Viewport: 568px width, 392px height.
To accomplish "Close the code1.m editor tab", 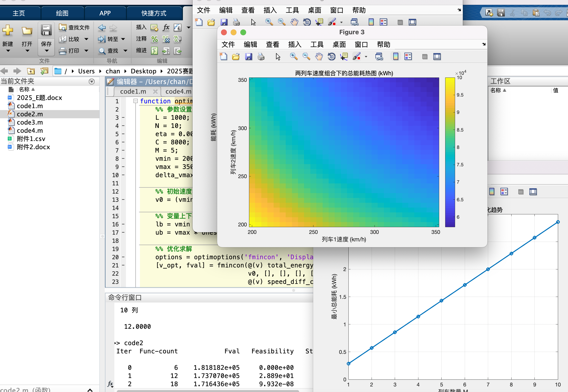I will (155, 91).
